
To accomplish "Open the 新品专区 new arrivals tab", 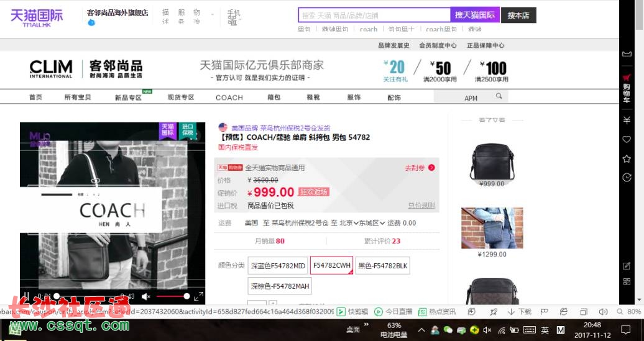I will click(x=128, y=98).
